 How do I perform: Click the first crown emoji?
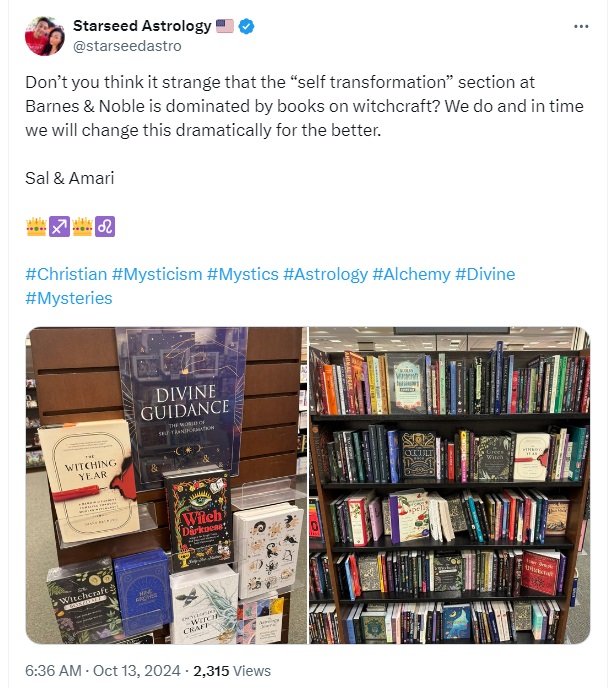[x=36, y=226]
